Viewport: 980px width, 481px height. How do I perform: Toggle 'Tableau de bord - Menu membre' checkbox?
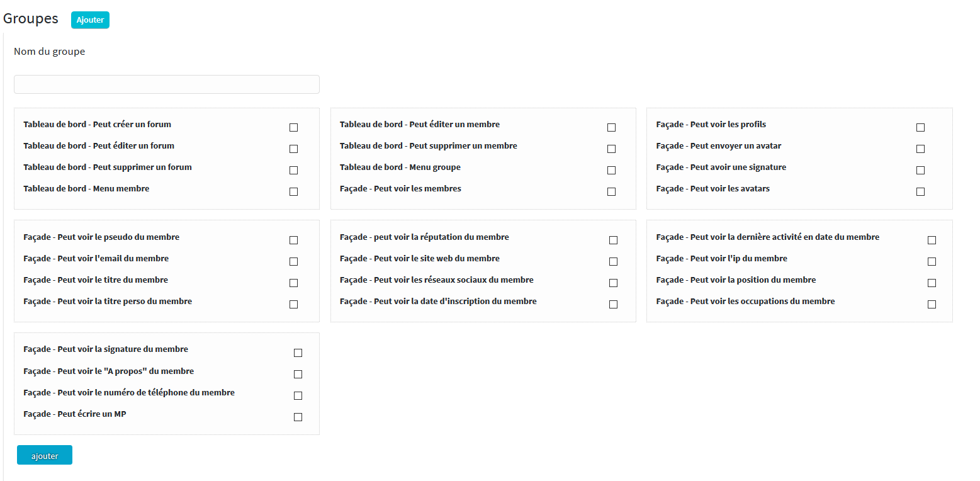[x=293, y=192]
